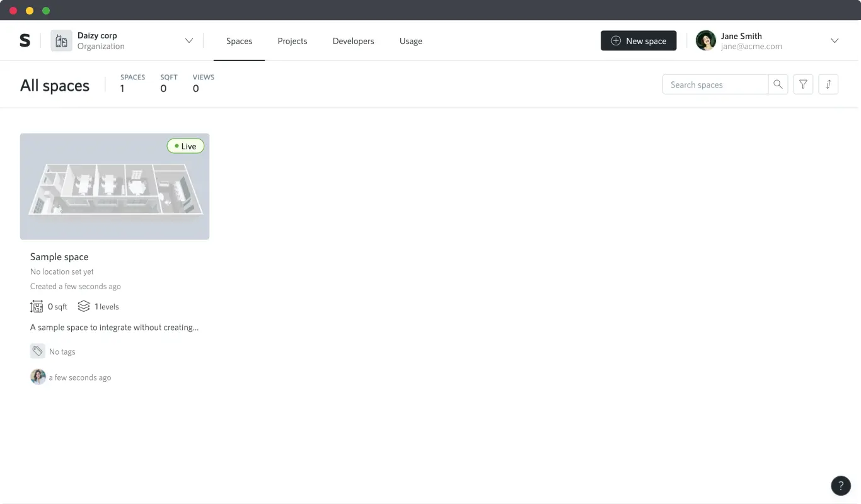Click the Live status badge
Screen dimensions: 861x504
[185, 146]
